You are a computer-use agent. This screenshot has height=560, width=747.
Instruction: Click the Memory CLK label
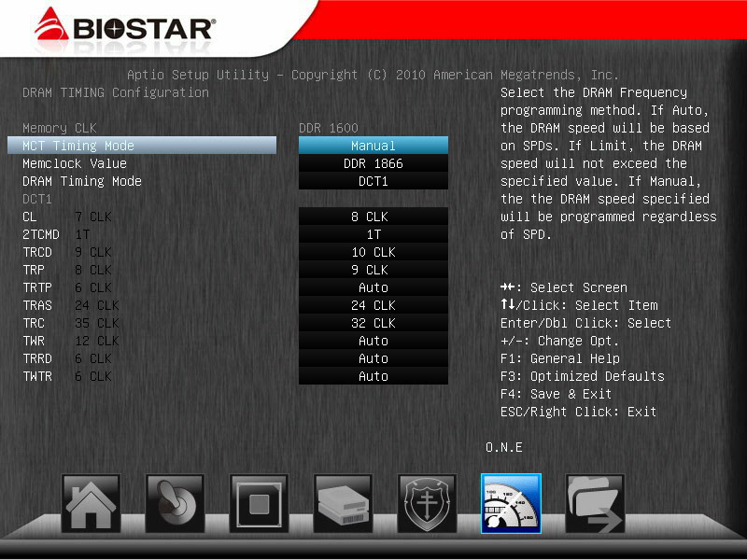60,128
